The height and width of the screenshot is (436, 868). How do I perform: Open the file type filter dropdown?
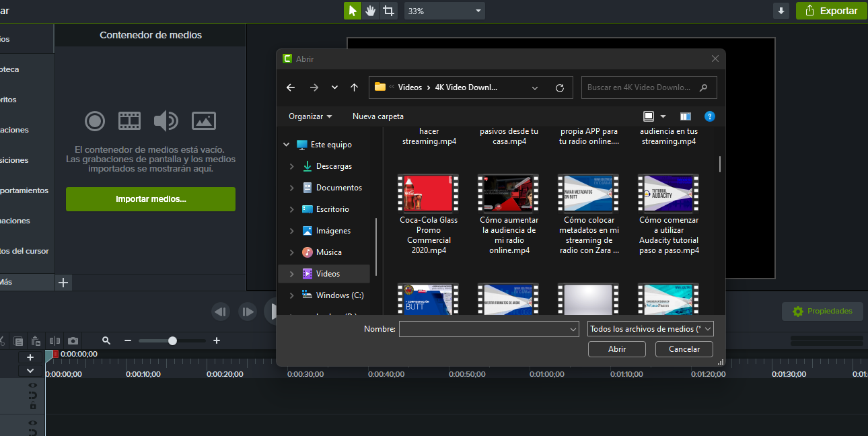[x=650, y=329]
